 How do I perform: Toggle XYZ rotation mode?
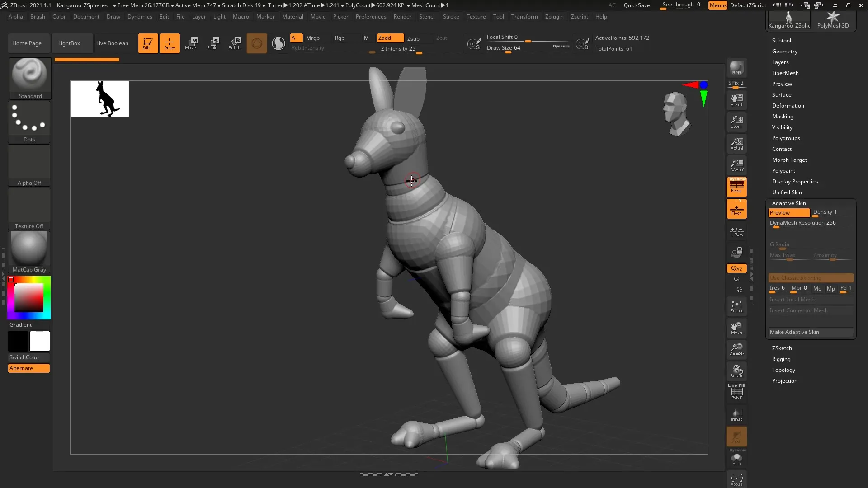tap(736, 268)
